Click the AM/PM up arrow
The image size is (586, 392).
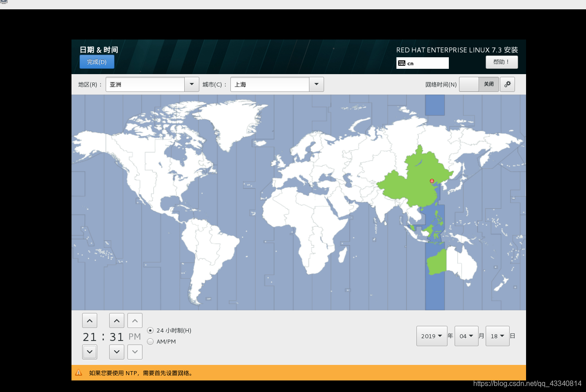tap(135, 321)
